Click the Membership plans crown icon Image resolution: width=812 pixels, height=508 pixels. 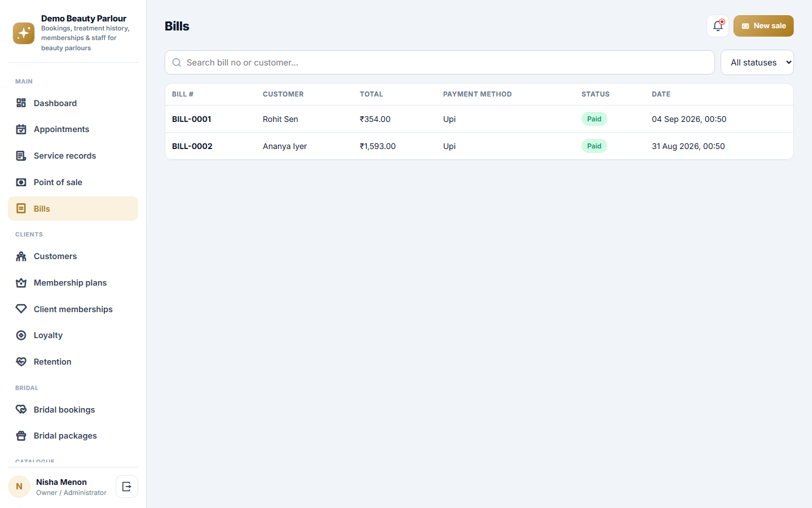coord(21,283)
